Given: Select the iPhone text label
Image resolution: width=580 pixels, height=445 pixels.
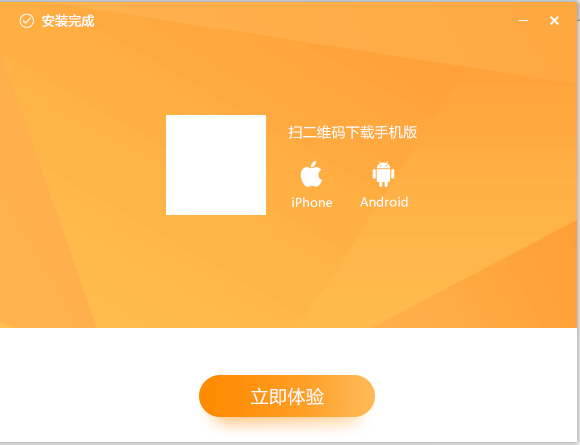Looking at the screenshot, I should point(312,202).
